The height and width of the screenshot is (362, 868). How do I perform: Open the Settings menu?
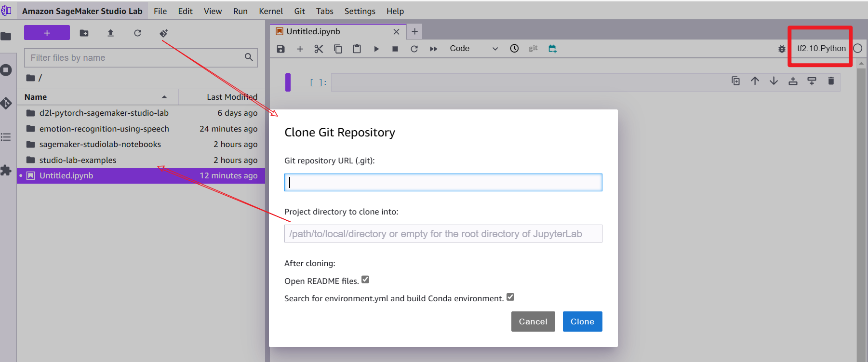(360, 11)
